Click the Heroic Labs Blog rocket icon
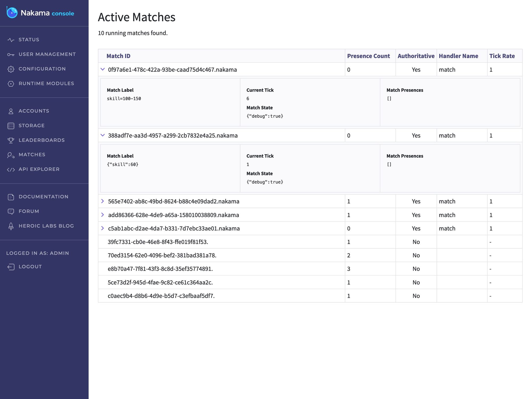Image resolution: width=532 pixels, height=399 pixels. click(11, 226)
